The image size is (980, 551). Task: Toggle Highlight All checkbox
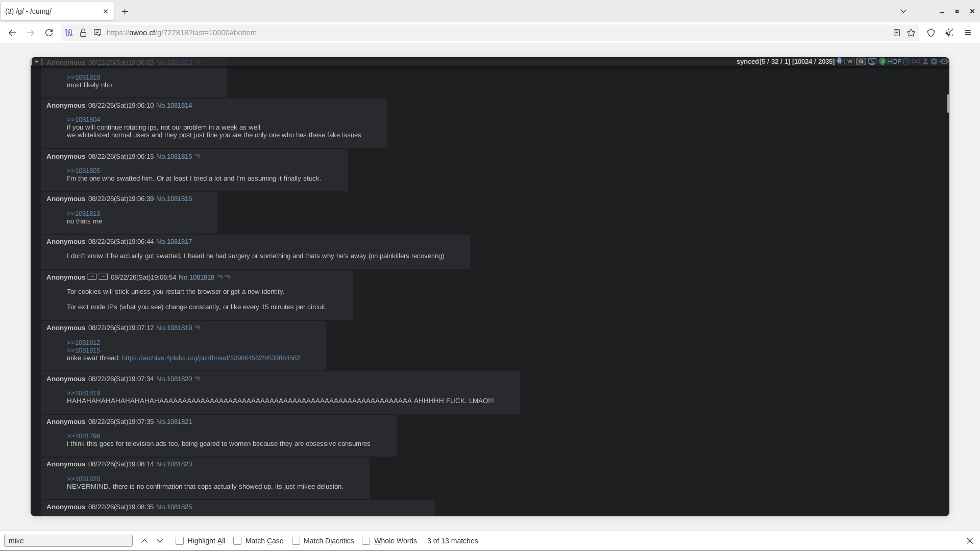(x=180, y=541)
